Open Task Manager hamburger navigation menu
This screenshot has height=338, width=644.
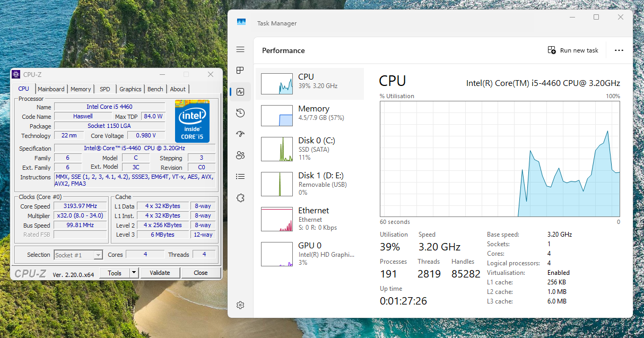[240, 49]
